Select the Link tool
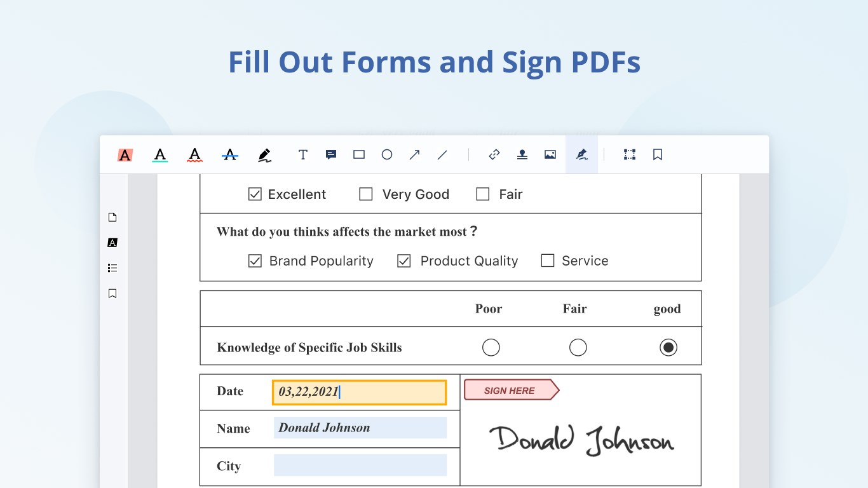This screenshot has height=488, width=868. (494, 154)
